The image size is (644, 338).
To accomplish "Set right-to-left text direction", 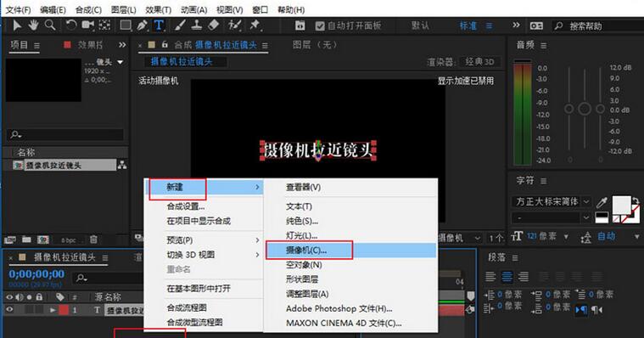I will (596, 310).
